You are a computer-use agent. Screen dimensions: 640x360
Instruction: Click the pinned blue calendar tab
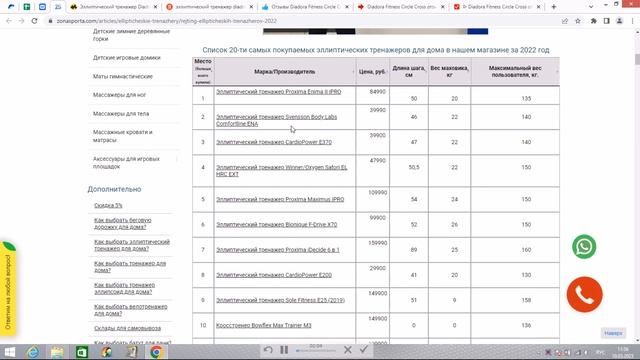[42, 7]
